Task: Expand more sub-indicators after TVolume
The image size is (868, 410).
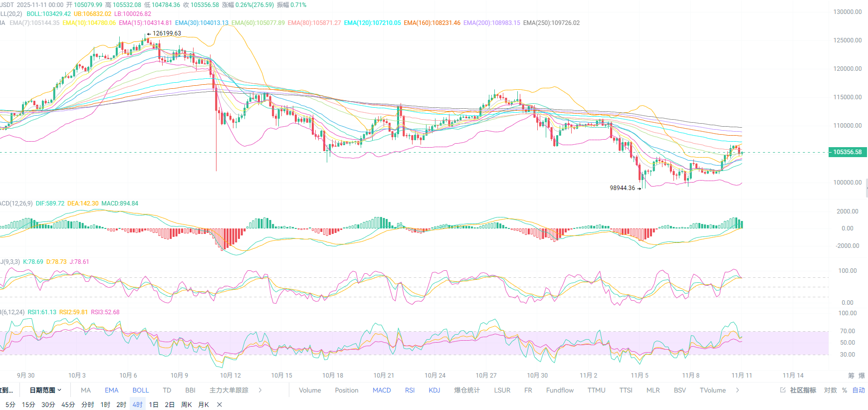Action: point(738,390)
